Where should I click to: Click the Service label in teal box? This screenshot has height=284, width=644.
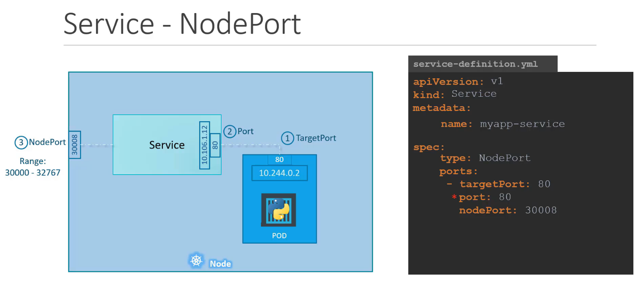(167, 145)
